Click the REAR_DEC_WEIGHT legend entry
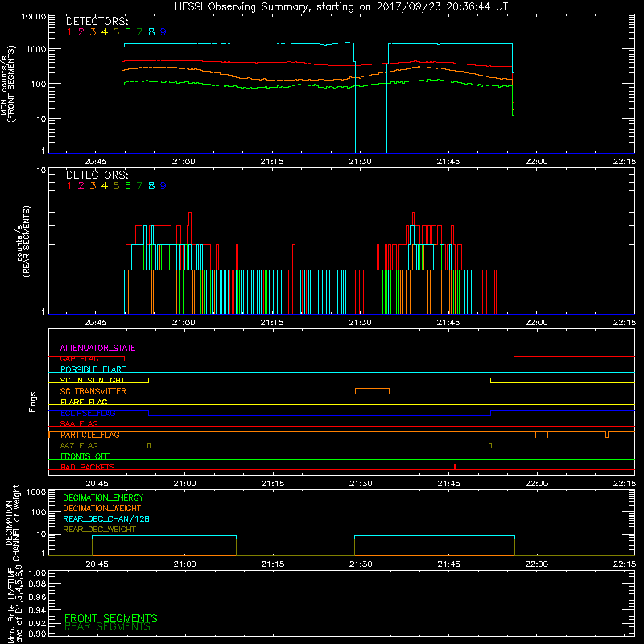Screen dimensions: 644x644 99,530
